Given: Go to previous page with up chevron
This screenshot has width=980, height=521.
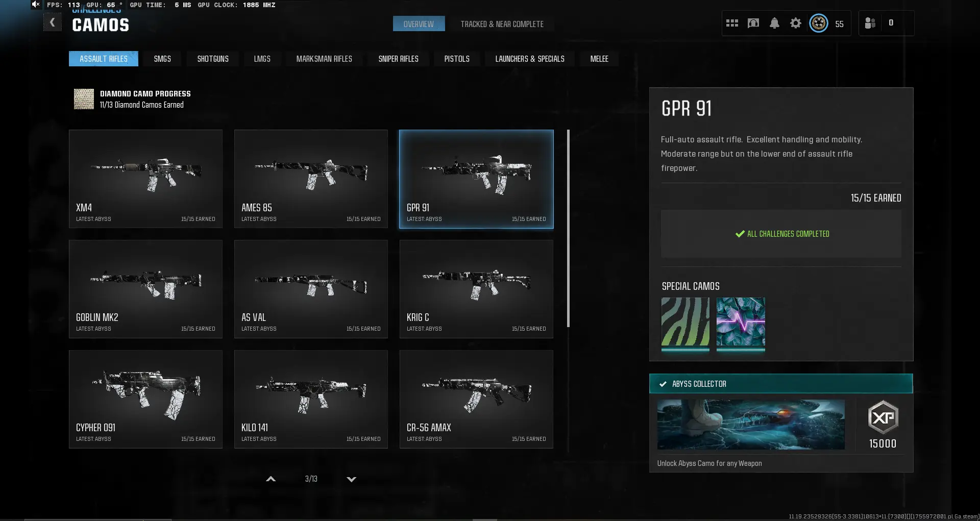Looking at the screenshot, I should [271, 479].
